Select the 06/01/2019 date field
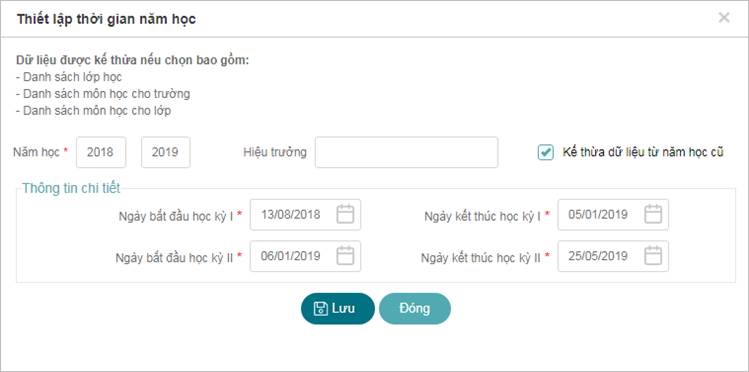 click(305, 256)
